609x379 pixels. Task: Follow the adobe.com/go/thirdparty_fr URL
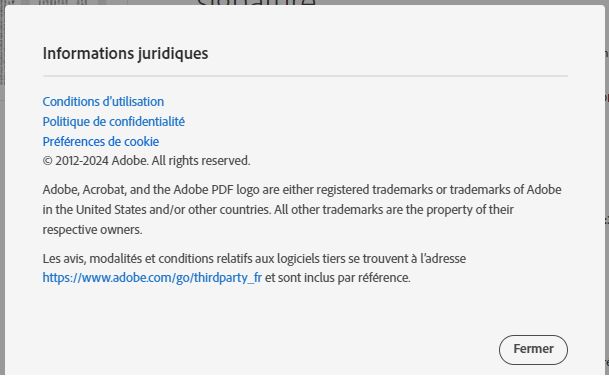point(152,278)
